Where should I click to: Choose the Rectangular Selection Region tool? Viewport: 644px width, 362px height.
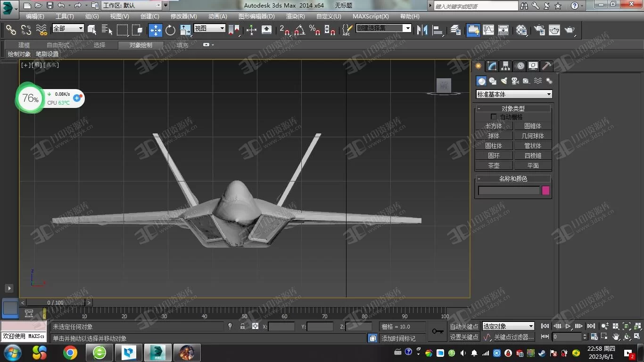[122, 30]
